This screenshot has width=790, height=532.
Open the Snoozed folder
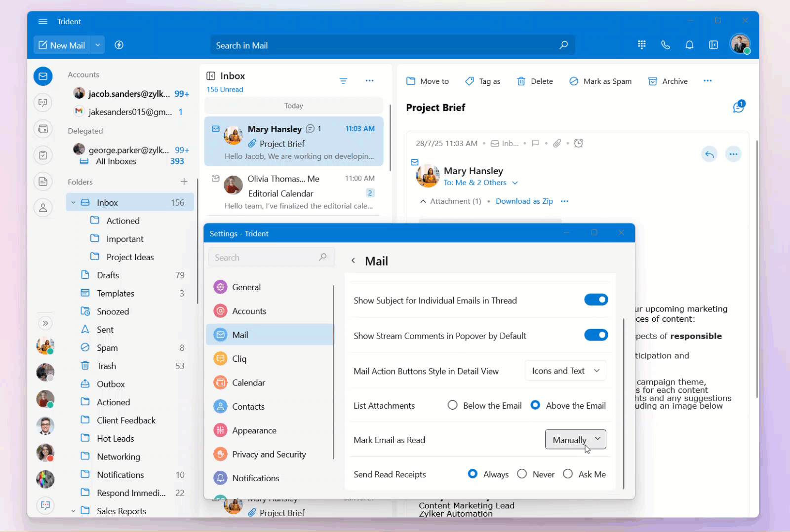tap(130, 311)
